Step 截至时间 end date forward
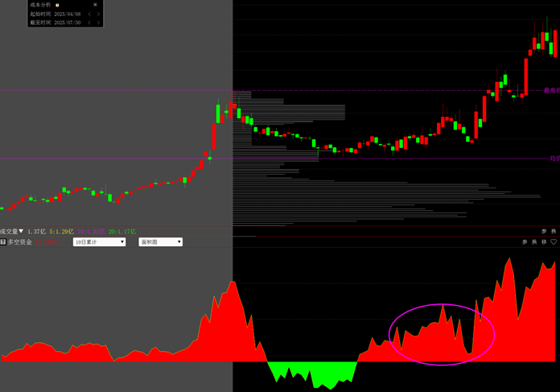The width and height of the screenshot is (560, 392). tap(98, 23)
